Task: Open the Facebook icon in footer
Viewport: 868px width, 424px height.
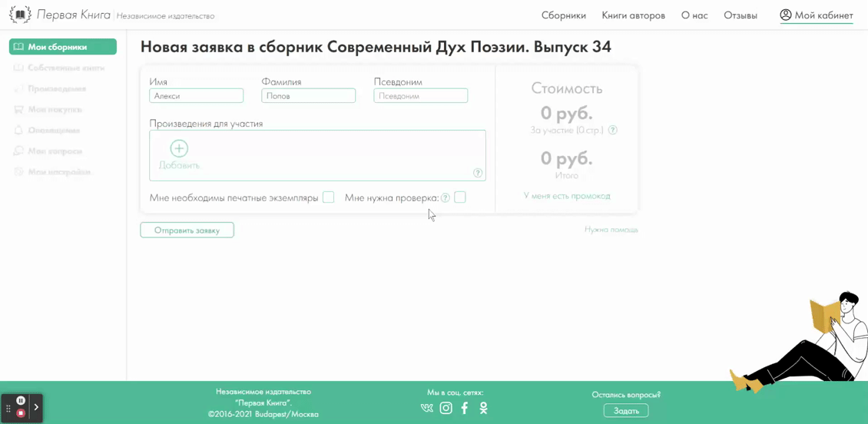Action: (465, 409)
